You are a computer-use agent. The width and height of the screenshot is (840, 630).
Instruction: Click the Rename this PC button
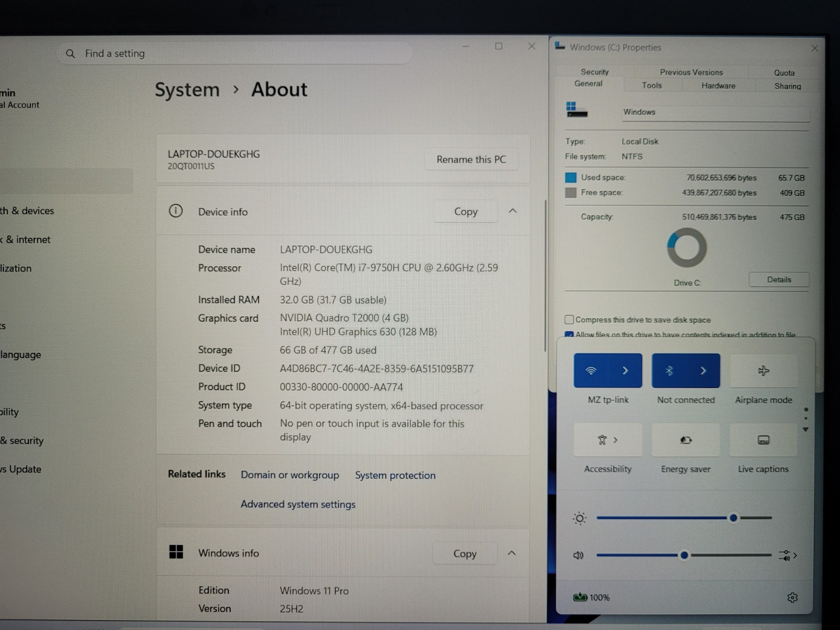coord(471,159)
